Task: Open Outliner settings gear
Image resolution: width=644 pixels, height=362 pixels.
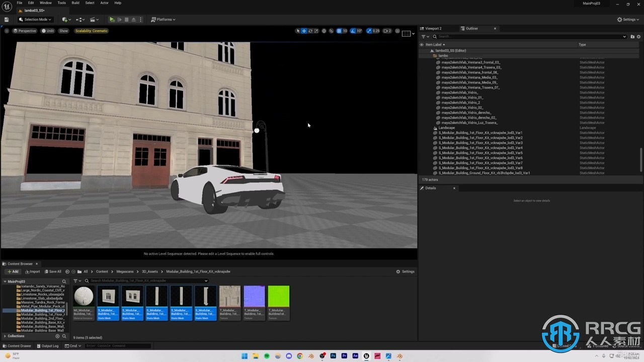Action: [639, 36]
